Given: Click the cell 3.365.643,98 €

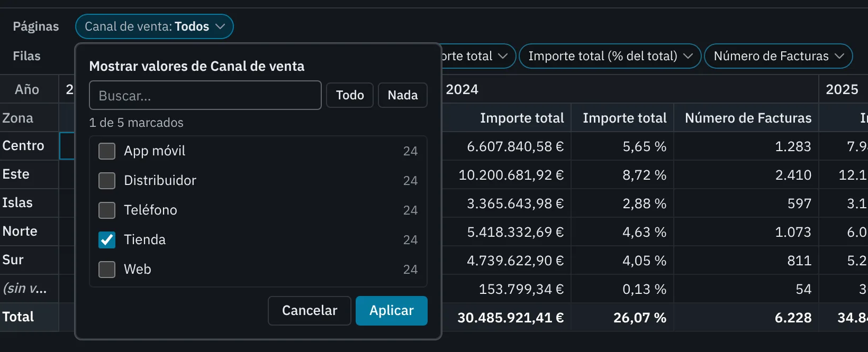Looking at the screenshot, I should coord(507,203).
